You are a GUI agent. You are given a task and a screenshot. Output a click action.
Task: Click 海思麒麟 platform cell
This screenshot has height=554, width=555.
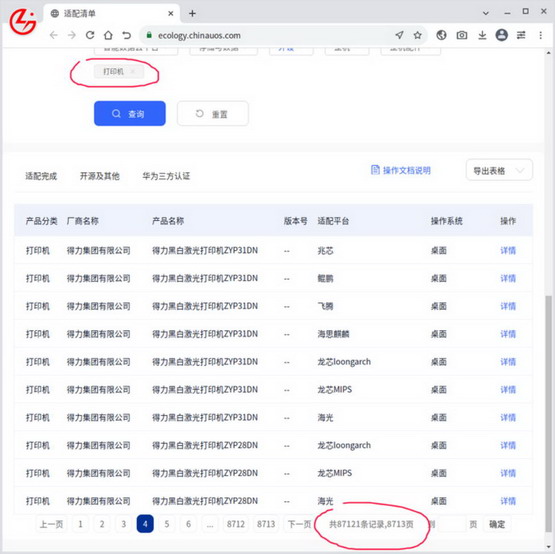333,334
